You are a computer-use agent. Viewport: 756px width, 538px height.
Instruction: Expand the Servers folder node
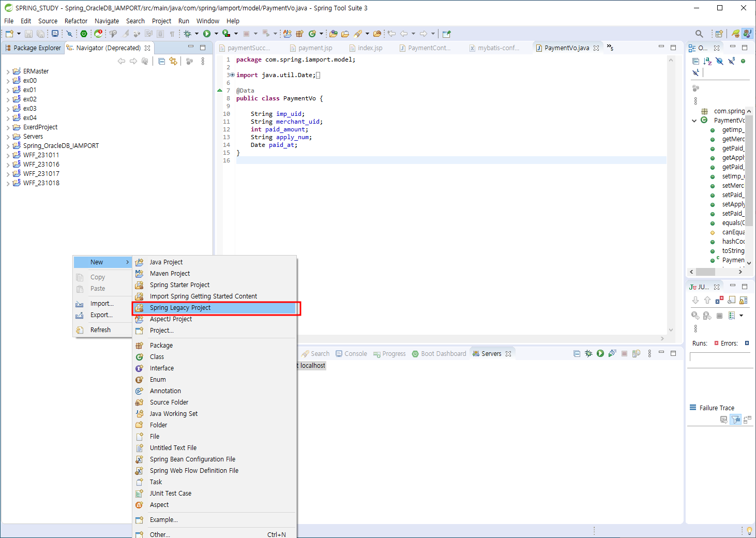(8, 137)
